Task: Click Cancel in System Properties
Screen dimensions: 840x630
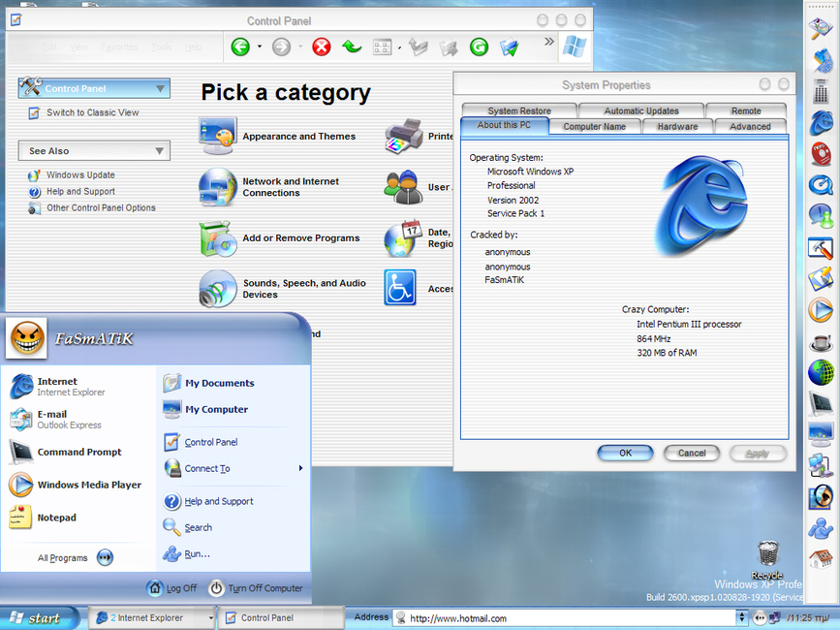Action: [x=692, y=454]
